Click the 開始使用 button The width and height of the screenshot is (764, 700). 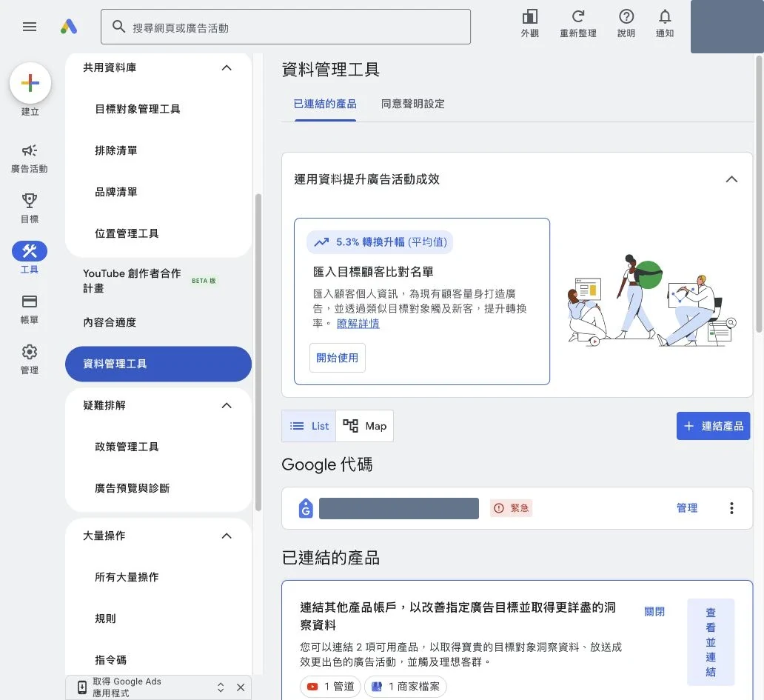coord(337,358)
